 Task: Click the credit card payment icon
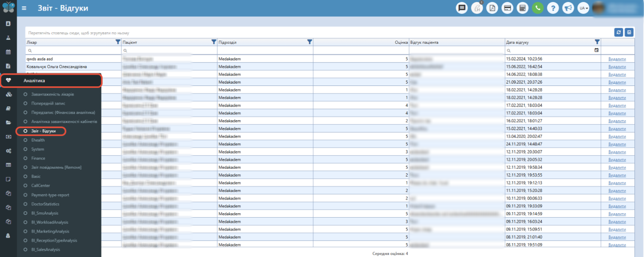(x=507, y=8)
